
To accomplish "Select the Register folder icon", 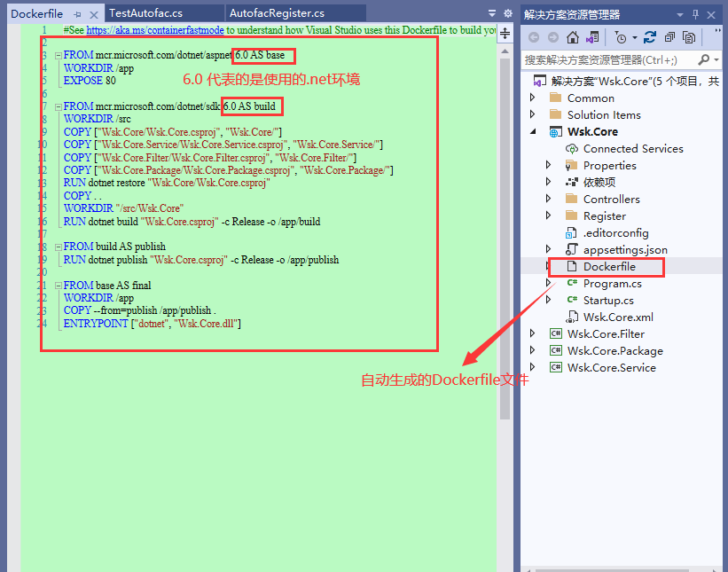I will 572,215.
